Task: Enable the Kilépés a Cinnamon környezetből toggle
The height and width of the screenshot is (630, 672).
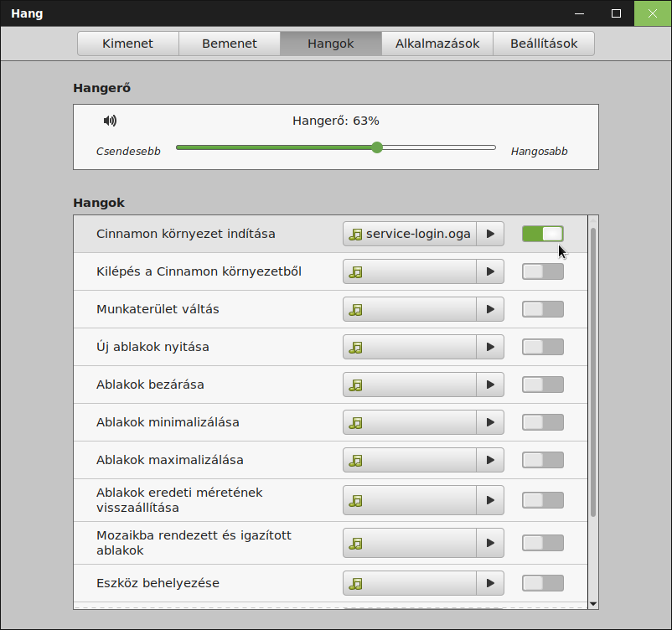Action: tap(543, 271)
